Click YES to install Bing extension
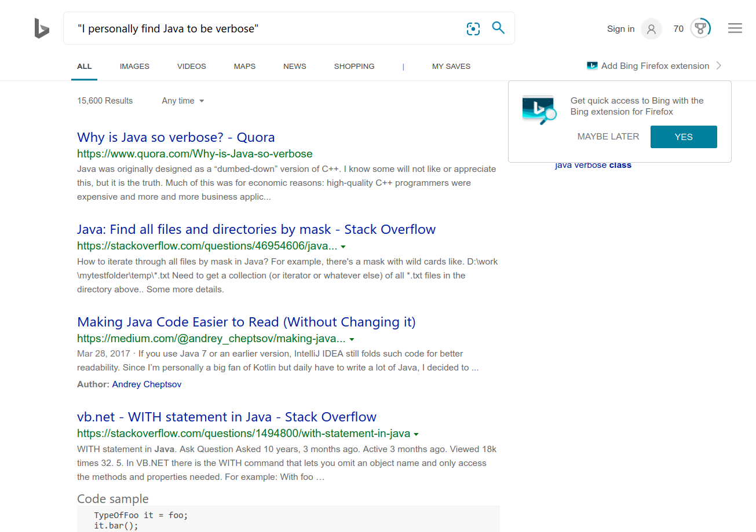Screen dimensions: 756x532 pos(684,137)
